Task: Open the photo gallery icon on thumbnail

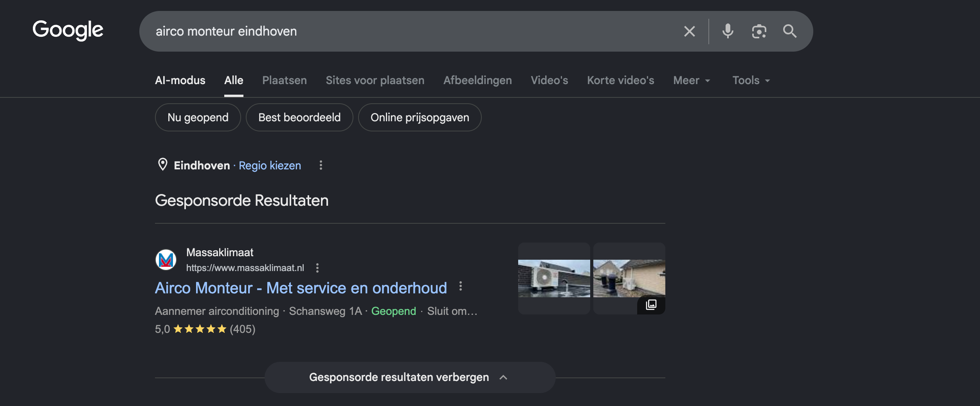Action: (x=651, y=305)
